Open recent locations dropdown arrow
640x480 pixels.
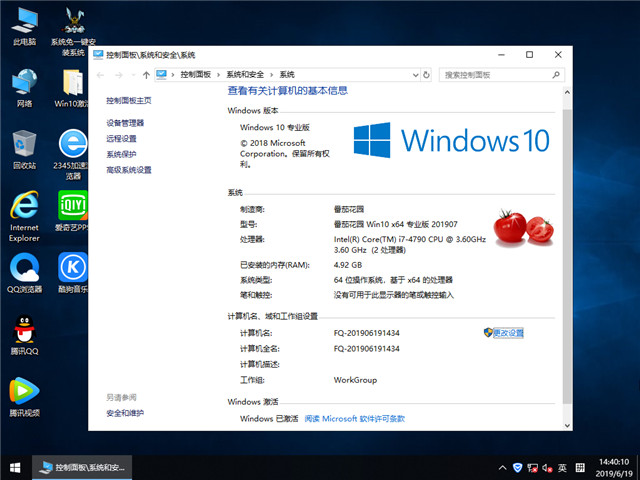[x=133, y=75]
